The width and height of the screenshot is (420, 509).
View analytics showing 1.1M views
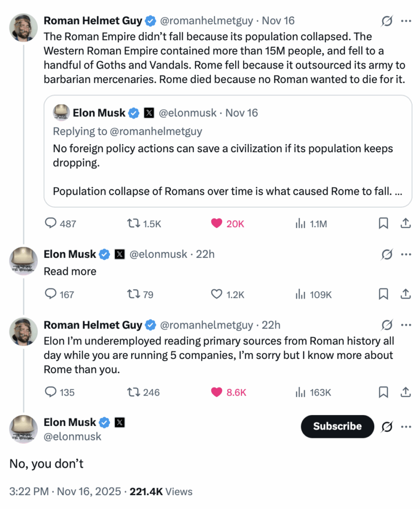301,224
